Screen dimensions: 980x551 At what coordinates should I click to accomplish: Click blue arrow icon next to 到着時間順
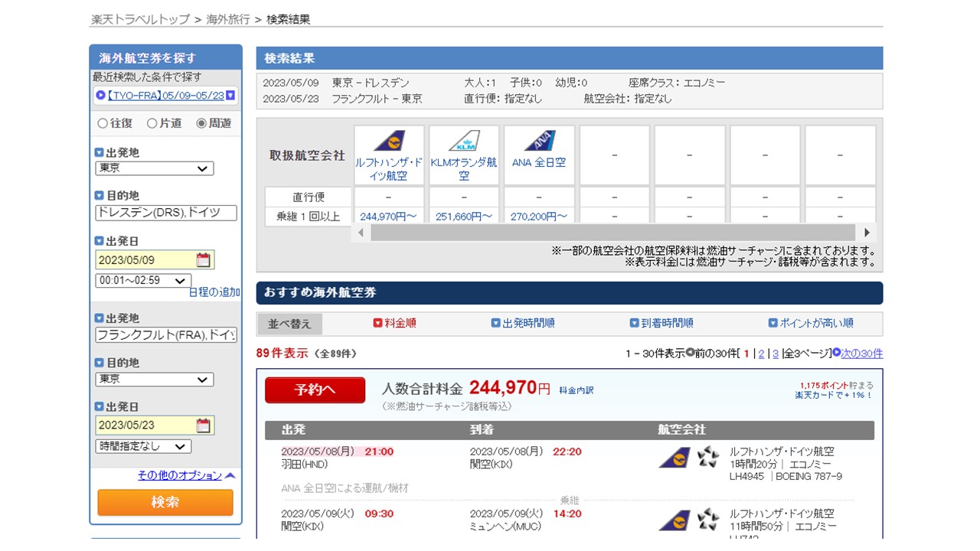click(635, 323)
